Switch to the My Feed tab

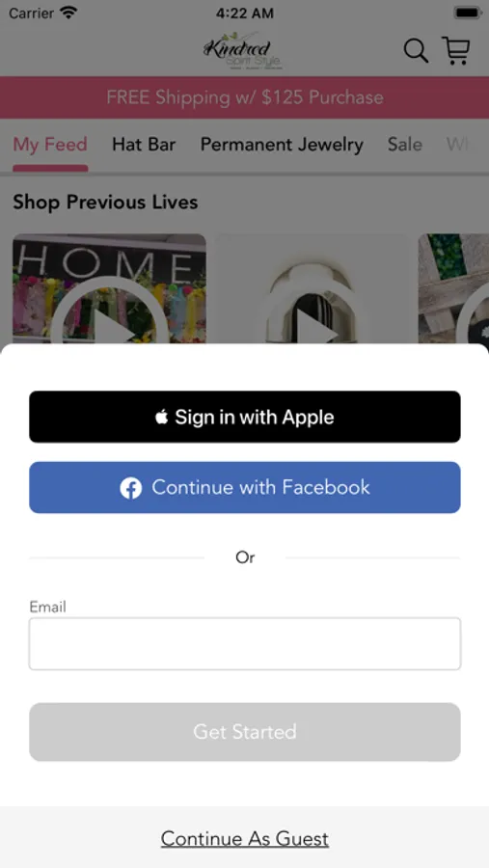pyautogui.click(x=50, y=145)
